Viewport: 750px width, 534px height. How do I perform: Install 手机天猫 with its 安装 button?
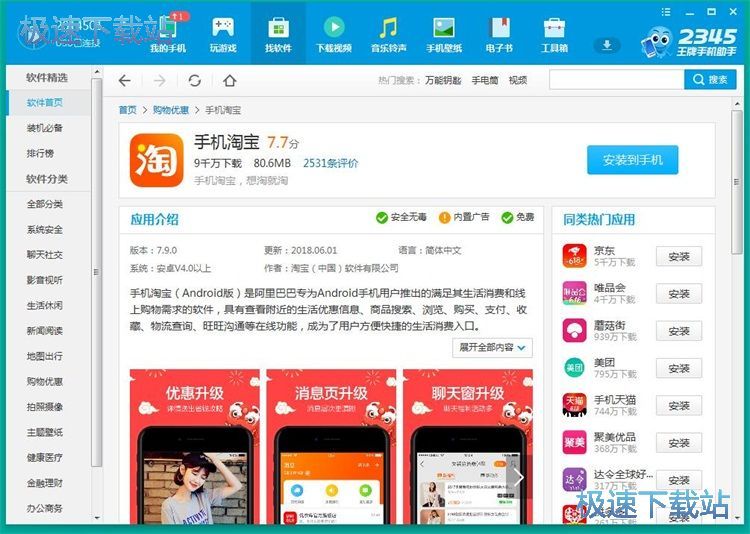(679, 406)
